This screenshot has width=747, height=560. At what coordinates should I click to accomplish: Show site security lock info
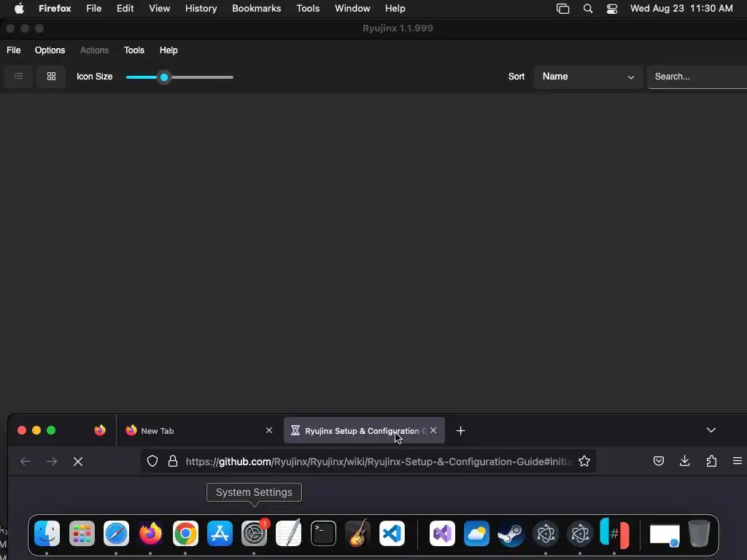(173, 461)
